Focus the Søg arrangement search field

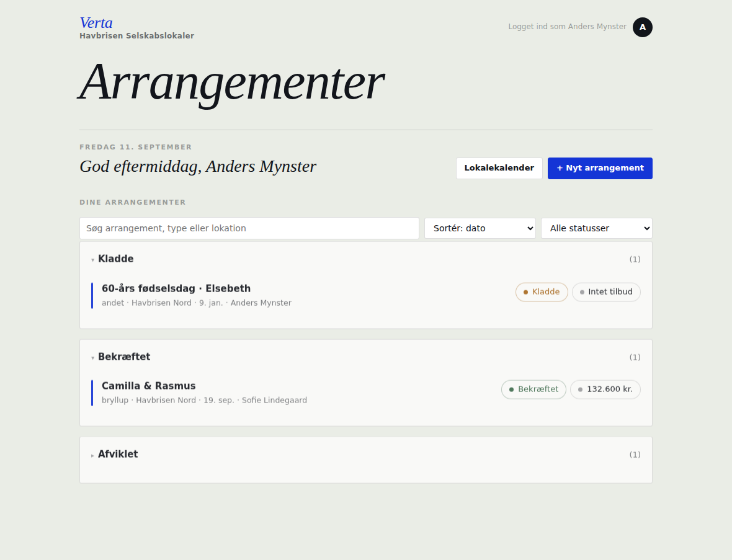(249, 228)
